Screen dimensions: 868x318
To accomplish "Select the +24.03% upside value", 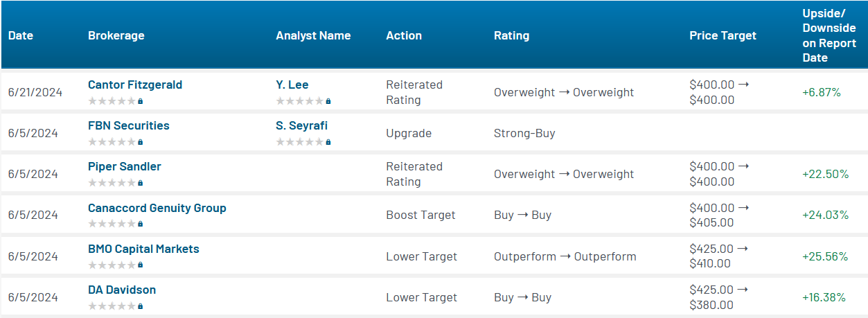I will point(826,215).
